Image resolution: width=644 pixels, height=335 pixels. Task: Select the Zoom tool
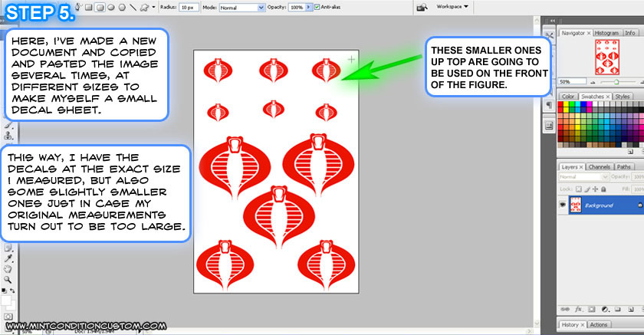8,280
